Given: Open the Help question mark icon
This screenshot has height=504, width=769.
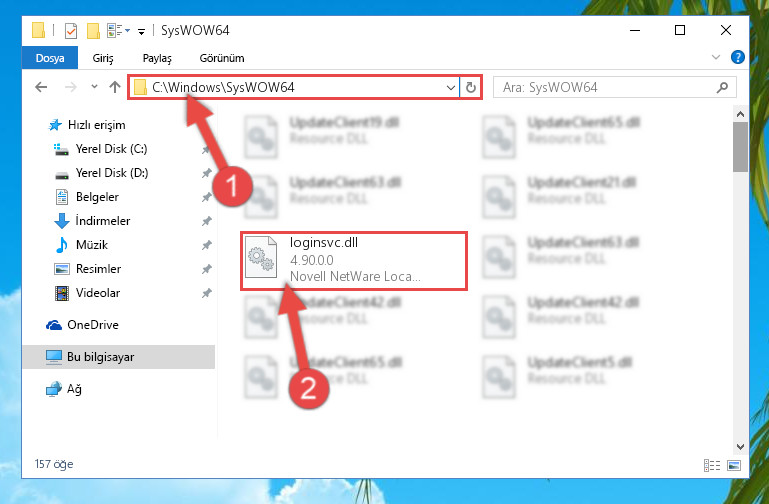Looking at the screenshot, I should (x=738, y=58).
